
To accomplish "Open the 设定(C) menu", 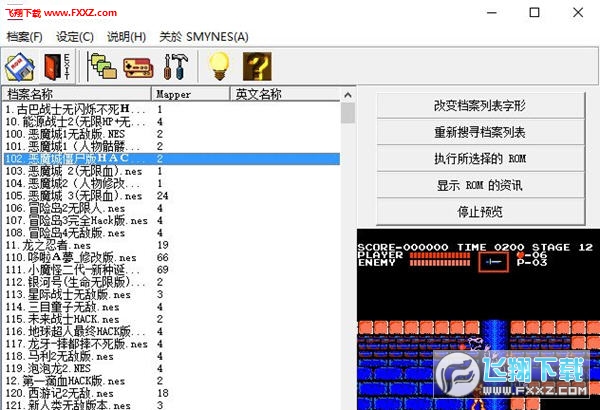I will [x=75, y=37].
